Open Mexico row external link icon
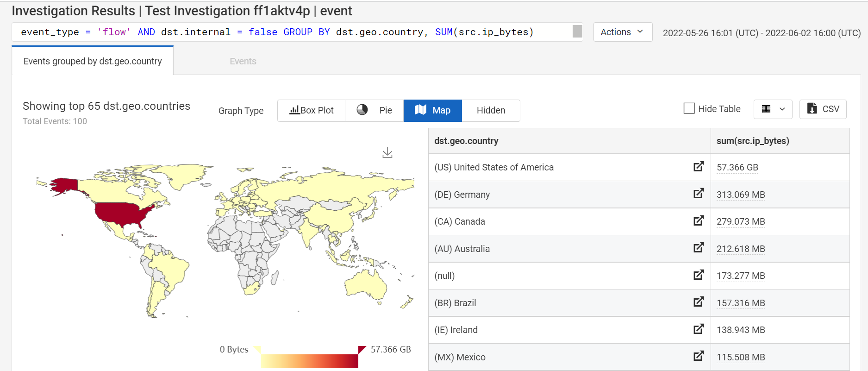 coord(699,356)
